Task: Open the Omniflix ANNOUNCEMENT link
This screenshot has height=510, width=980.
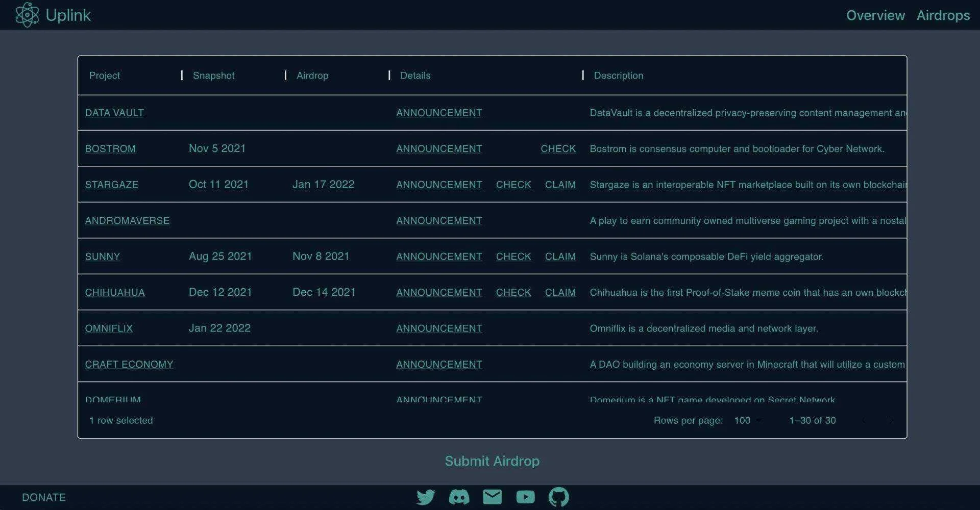Action: [x=439, y=328]
